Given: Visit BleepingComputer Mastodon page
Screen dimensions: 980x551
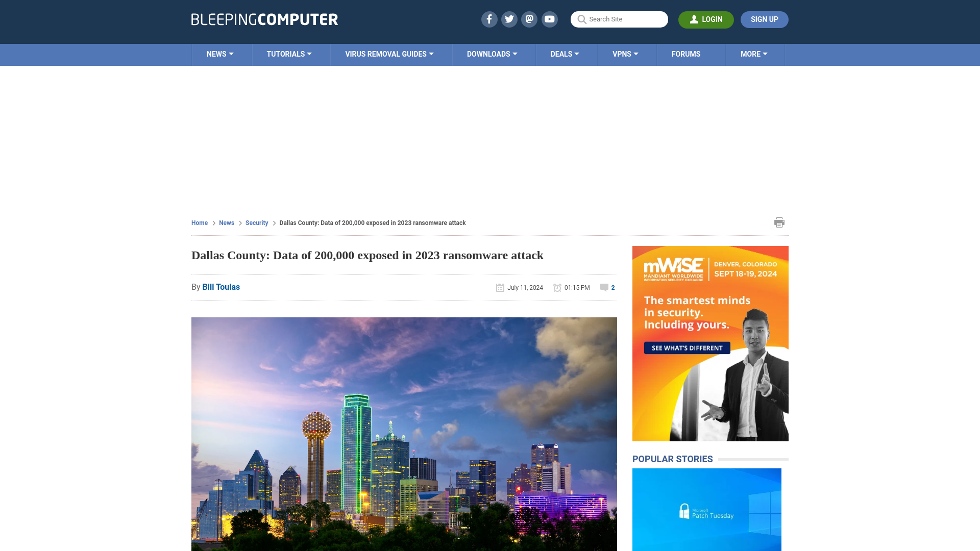Looking at the screenshot, I should click(530, 19).
